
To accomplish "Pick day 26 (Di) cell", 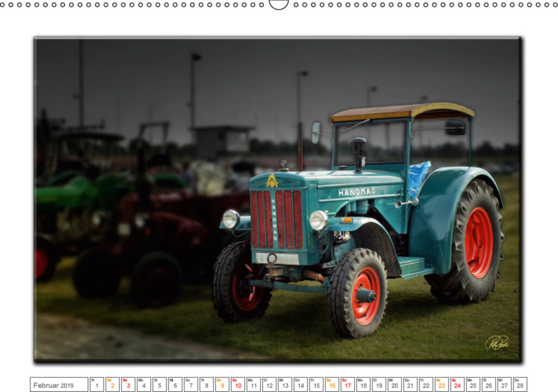I will 489,385.
